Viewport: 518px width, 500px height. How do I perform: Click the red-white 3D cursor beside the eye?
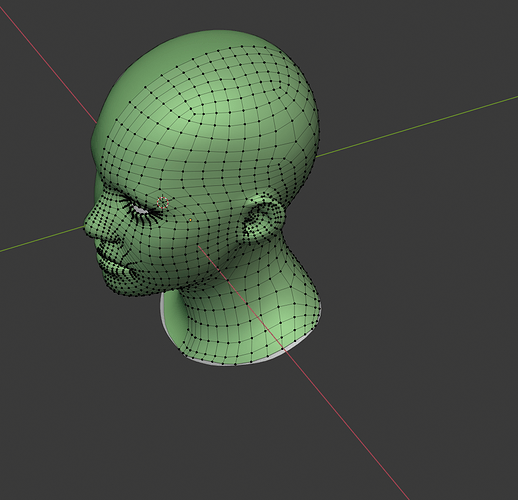tap(163, 202)
